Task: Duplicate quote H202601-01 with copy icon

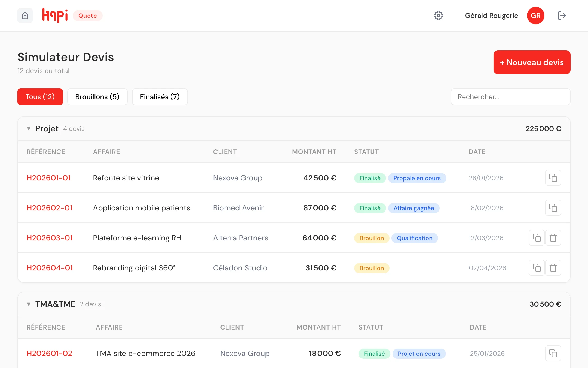Action: tap(553, 178)
